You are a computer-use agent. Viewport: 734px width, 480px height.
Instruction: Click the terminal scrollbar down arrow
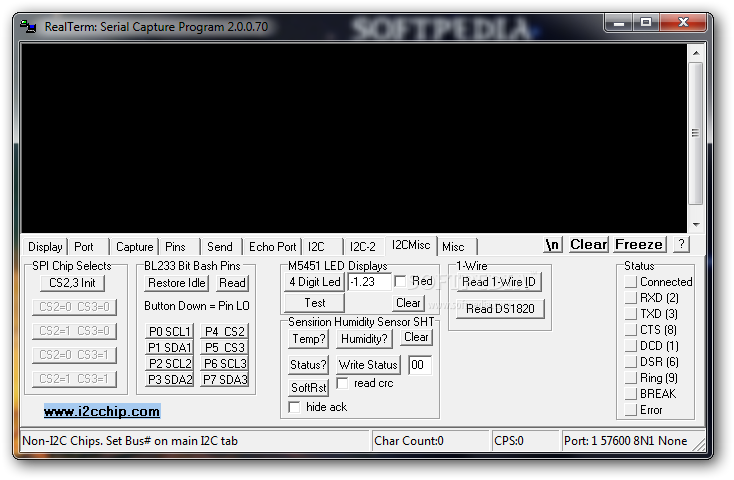pos(696,224)
